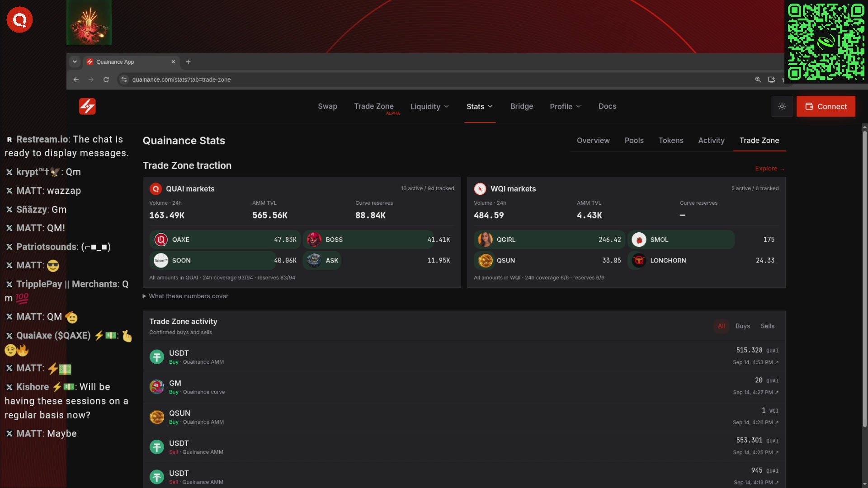This screenshot has width=868, height=488.
Task: Click the browser address bar URL
Action: pyautogui.click(x=181, y=80)
